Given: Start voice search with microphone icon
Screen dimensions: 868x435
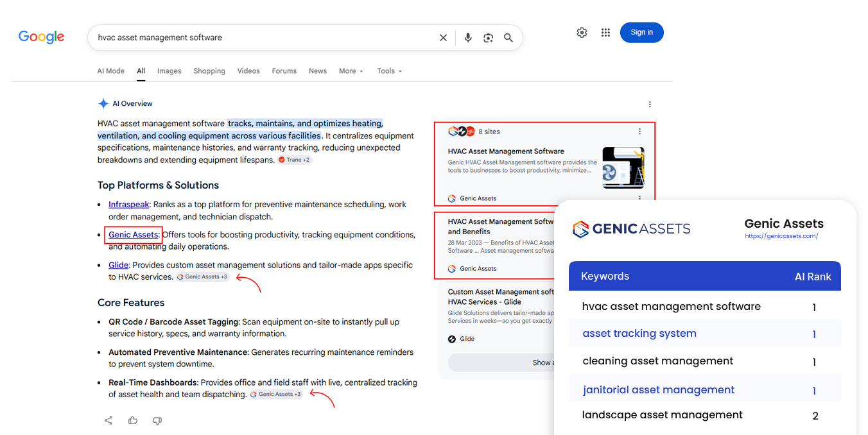Looking at the screenshot, I should click(468, 38).
